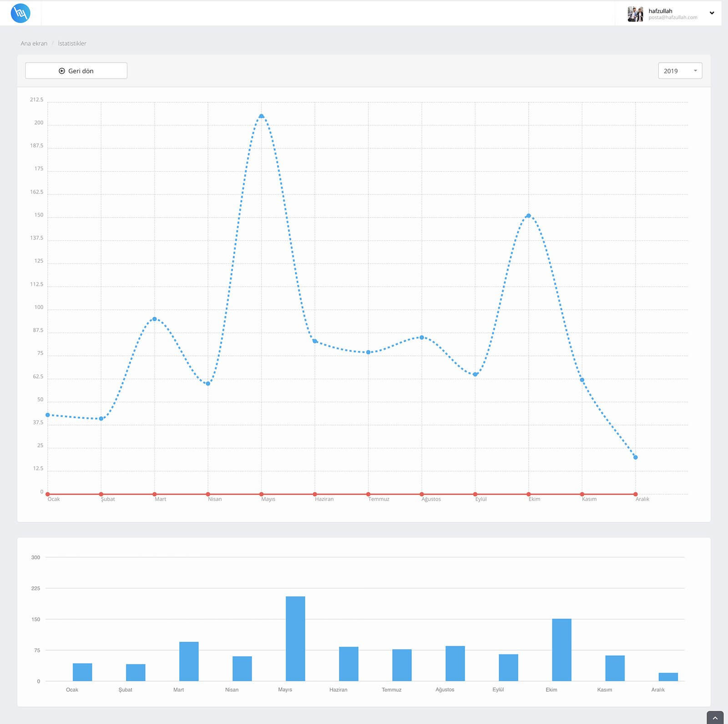728x724 pixels.
Task: Click the back arrow icon in Geri dön
Action: pos(62,71)
